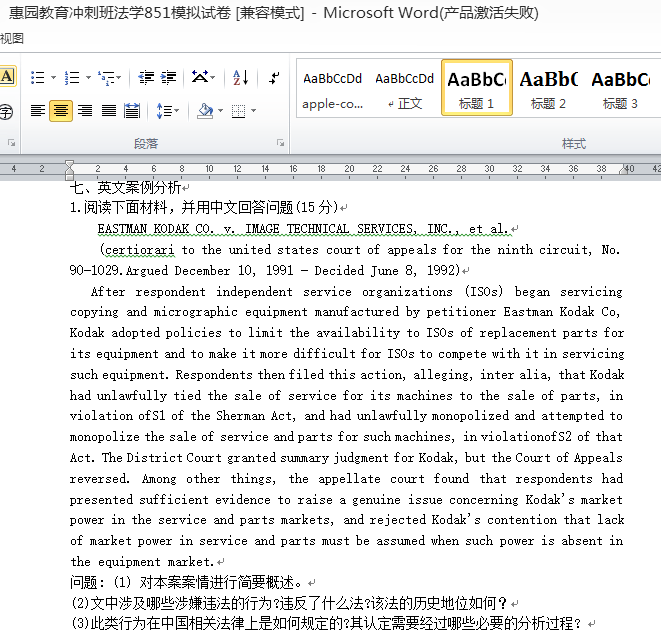Click question 问题:(1) 对本案案情进行简要概述。
661x641 pixels.
click(x=186, y=583)
